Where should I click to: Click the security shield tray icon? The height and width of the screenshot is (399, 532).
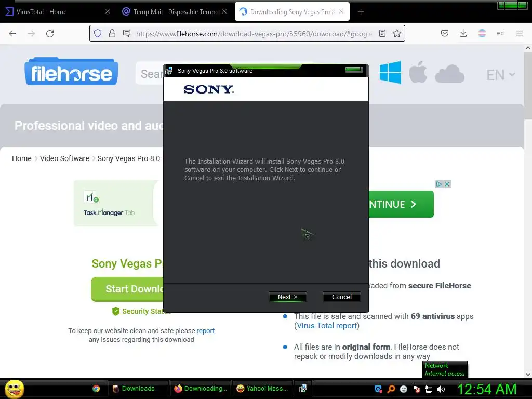(x=378, y=389)
